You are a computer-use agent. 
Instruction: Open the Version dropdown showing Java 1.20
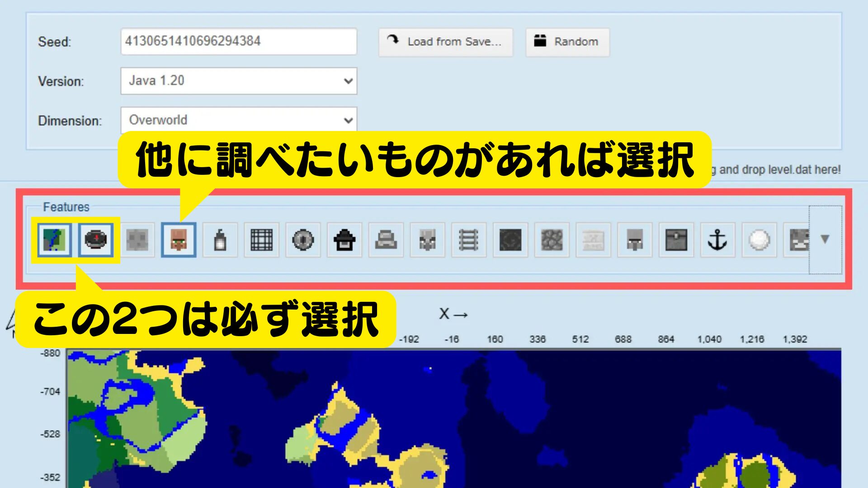click(x=239, y=81)
